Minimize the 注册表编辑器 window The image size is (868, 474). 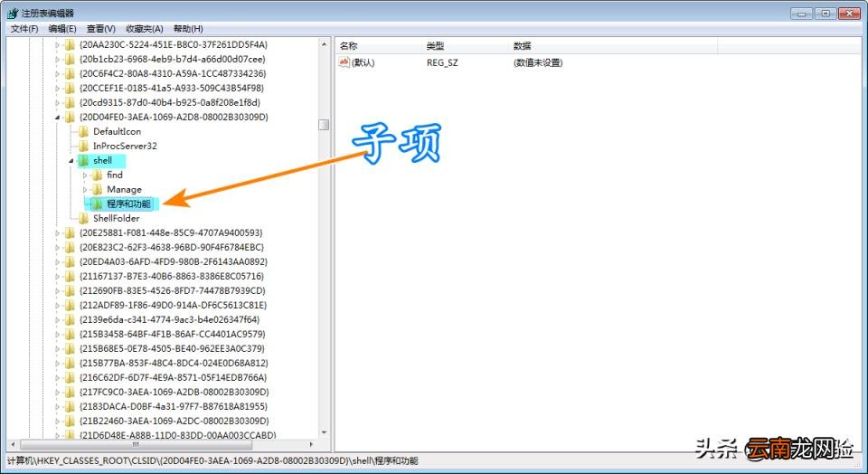click(x=802, y=14)
